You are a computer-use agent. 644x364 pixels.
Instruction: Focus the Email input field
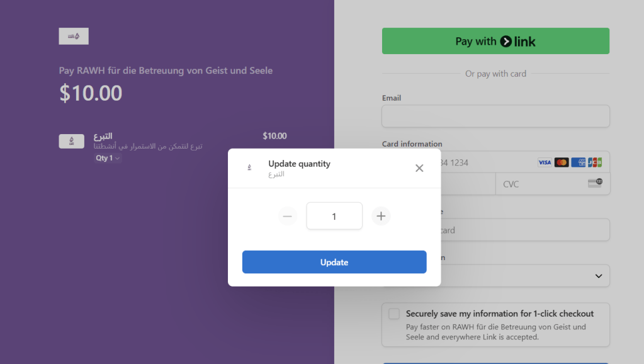click(x=495, y=117)
